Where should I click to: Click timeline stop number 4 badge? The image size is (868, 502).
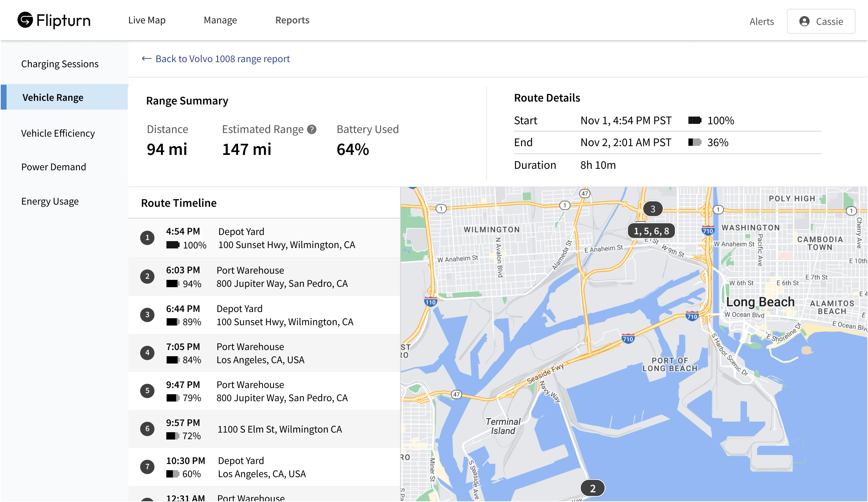coord(147,353)
